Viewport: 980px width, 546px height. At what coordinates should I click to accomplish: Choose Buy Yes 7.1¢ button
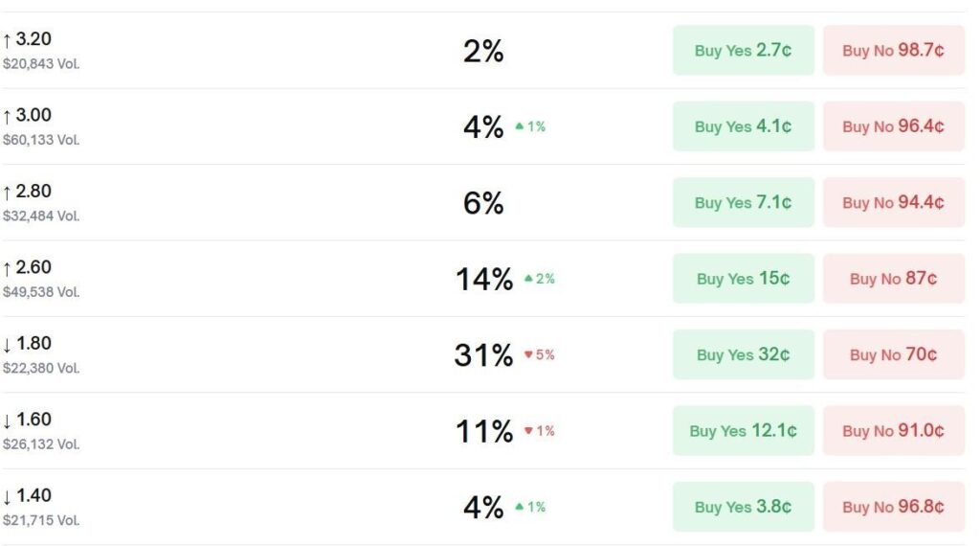[743, 203]
